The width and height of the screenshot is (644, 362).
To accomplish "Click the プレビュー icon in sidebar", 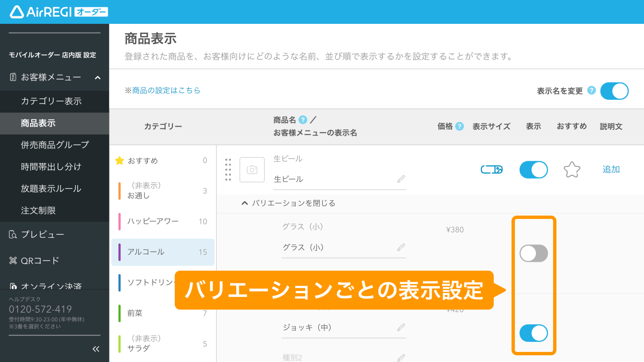I will (13, 234).
